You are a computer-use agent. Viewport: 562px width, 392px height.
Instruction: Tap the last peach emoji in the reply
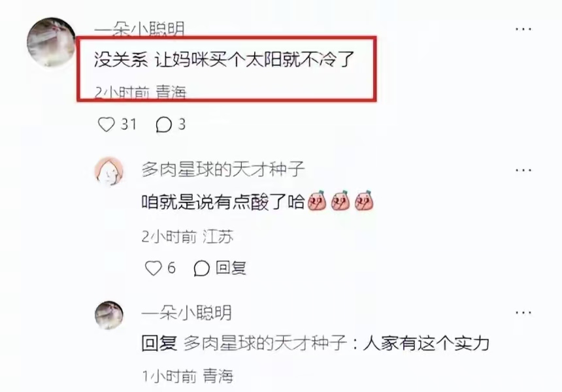pyautogui.click(x=364, y=201)
